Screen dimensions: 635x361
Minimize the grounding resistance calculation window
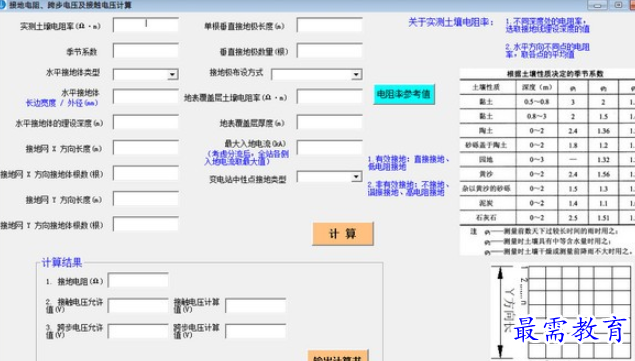(x=597, y=5)
